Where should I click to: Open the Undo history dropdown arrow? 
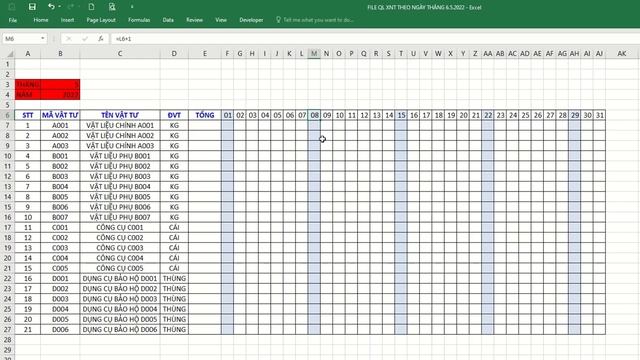point(60,7)
